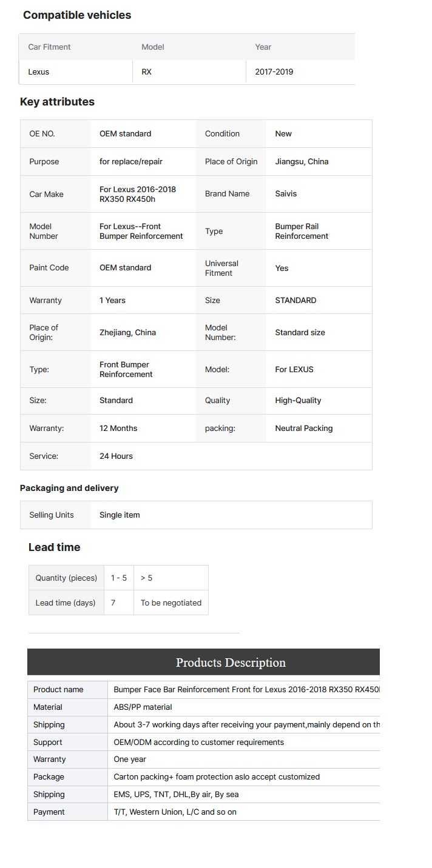Select the Single item selling units value

(120, 515)
